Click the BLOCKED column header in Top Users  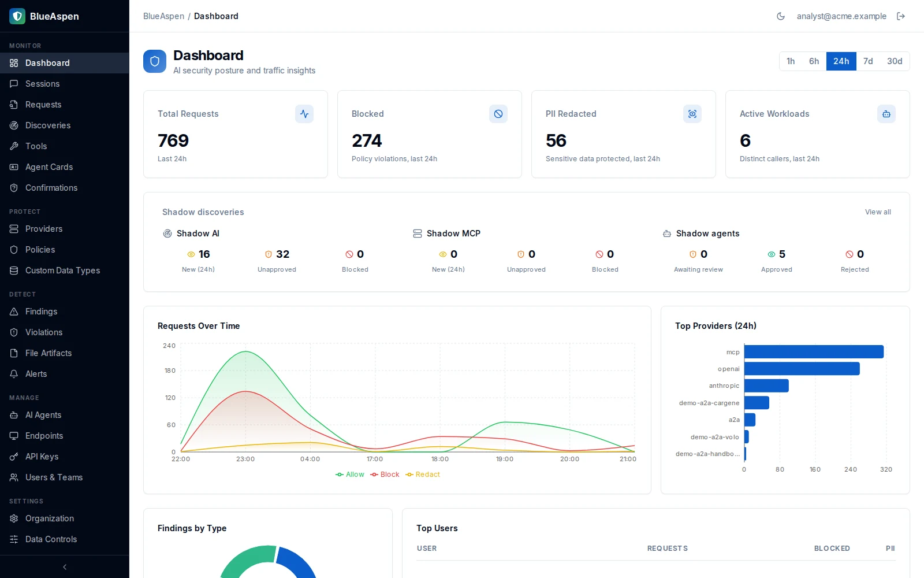(832, 549)
